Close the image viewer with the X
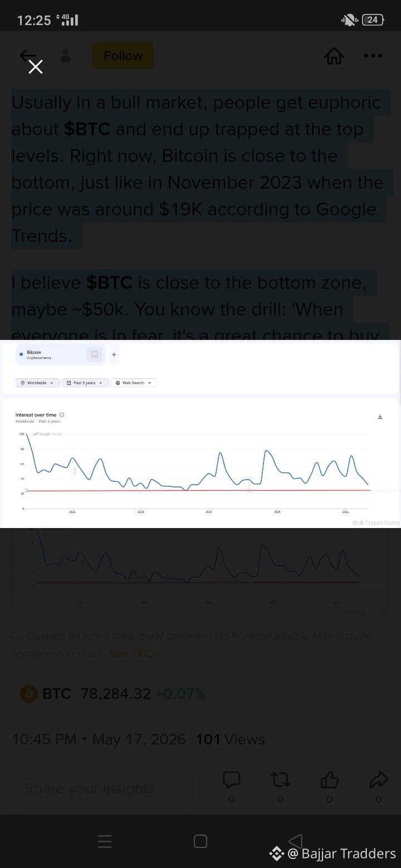The image size is (401, 868). click(36, 67)
